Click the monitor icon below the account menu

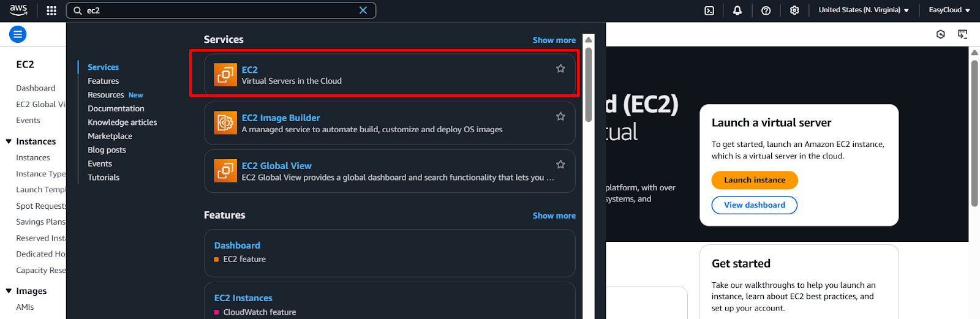[x=963, y=34]
